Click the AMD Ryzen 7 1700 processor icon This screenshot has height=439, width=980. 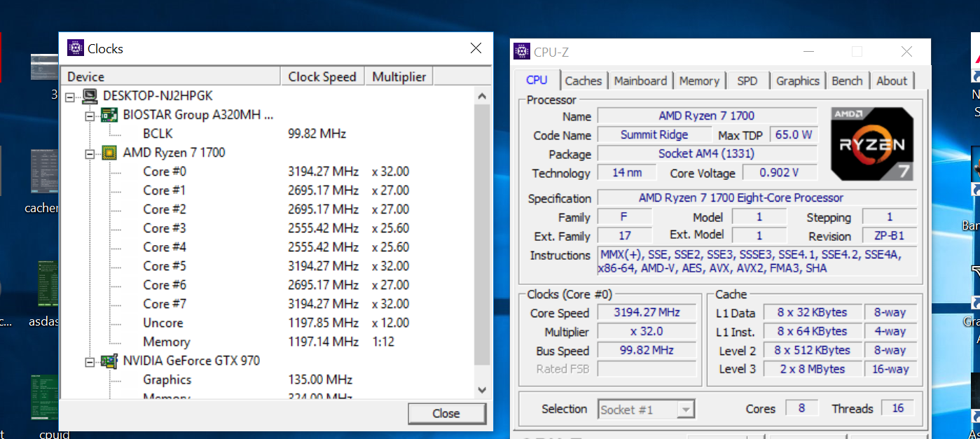coord(109,153)
